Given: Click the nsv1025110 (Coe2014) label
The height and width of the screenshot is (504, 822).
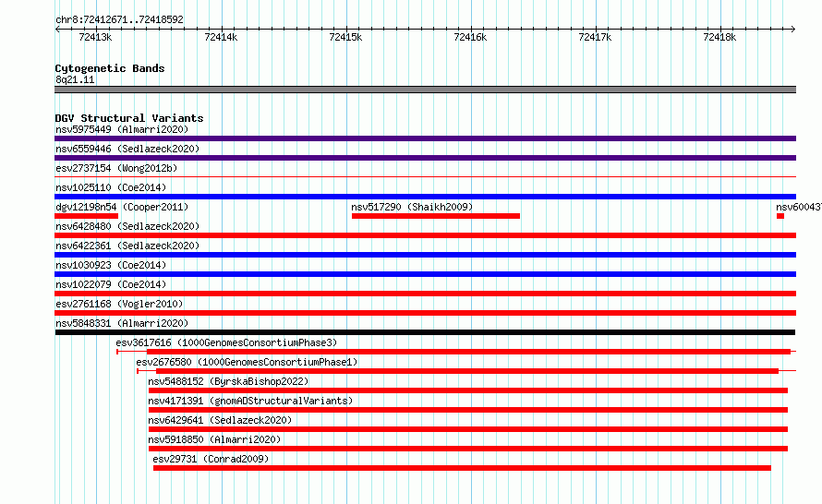Looking at the screenshot, I should pyautogui.click(x=111, y=187).
